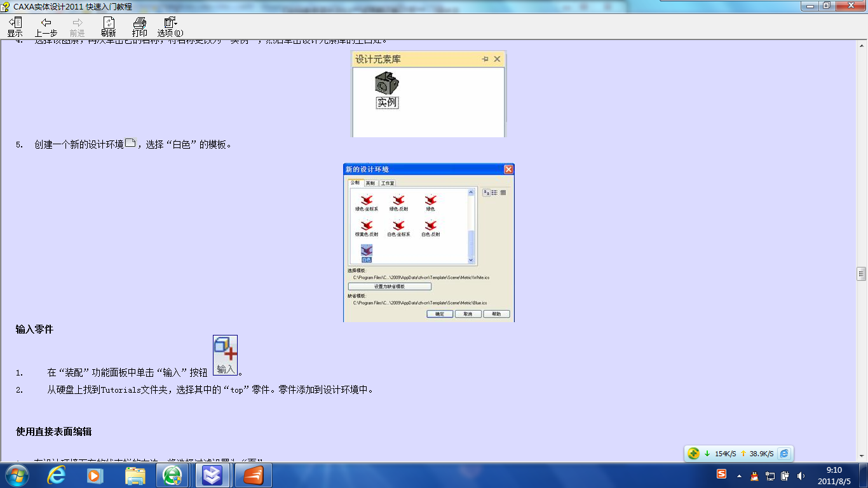Click the help file icon in the title bar

pyautogui.click(x=6, y=6)
